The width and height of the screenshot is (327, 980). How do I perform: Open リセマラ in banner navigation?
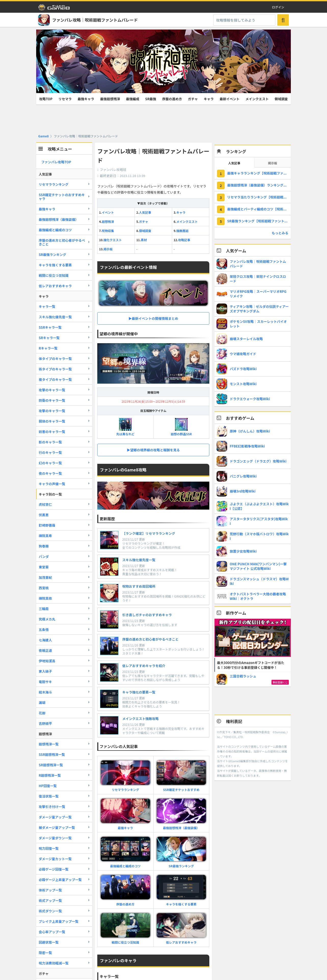(x=65, y=99)
